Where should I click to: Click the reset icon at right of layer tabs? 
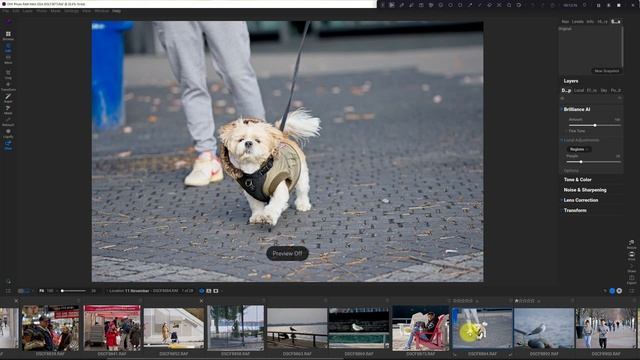tap(620, 98)
